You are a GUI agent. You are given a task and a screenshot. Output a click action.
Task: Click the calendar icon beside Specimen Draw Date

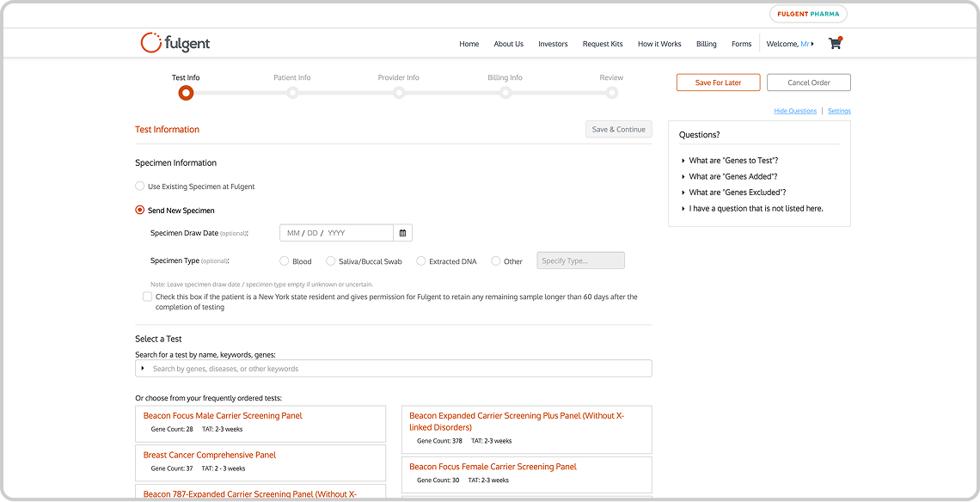point(402,232)
